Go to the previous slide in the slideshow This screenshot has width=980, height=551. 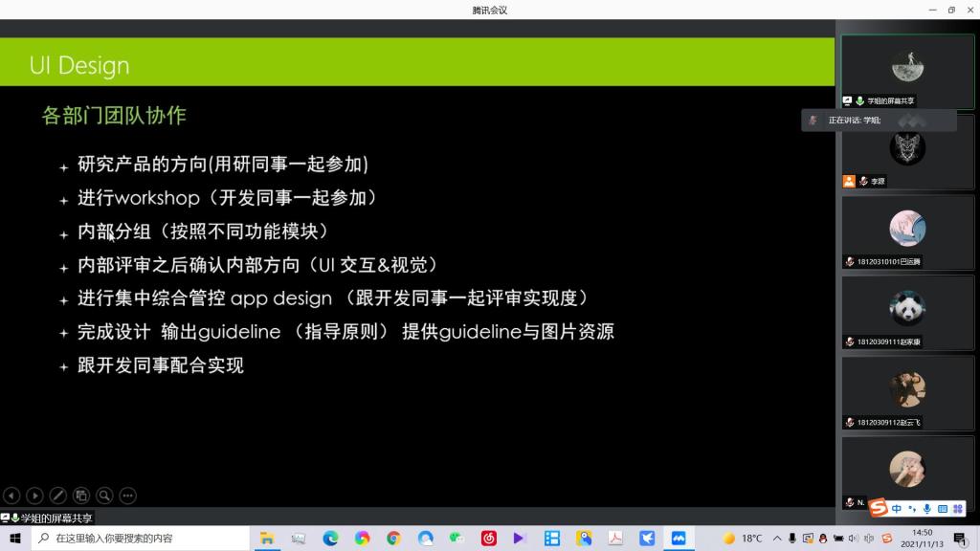tap(11, 496)
